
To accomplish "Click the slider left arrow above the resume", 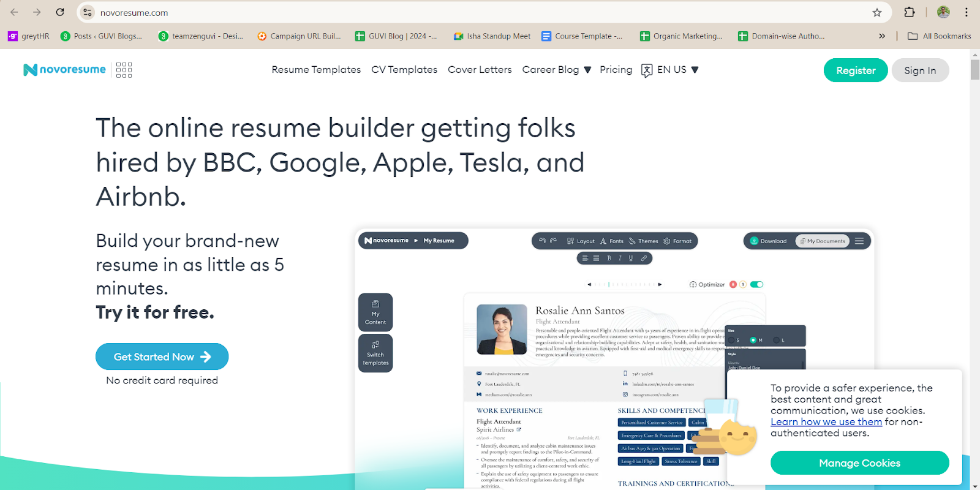I will (x=589, y=284).
